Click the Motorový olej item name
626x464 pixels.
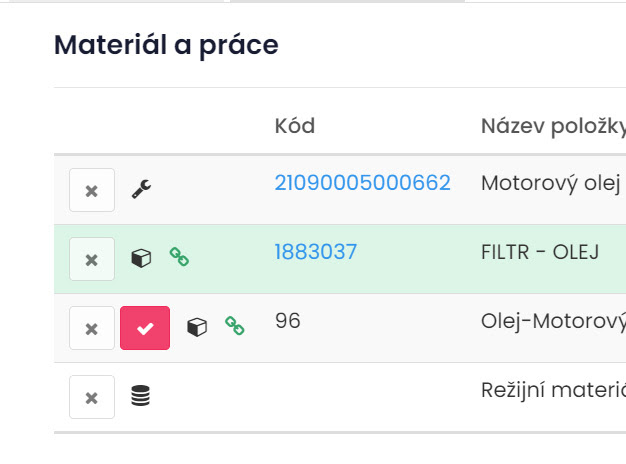551,183
